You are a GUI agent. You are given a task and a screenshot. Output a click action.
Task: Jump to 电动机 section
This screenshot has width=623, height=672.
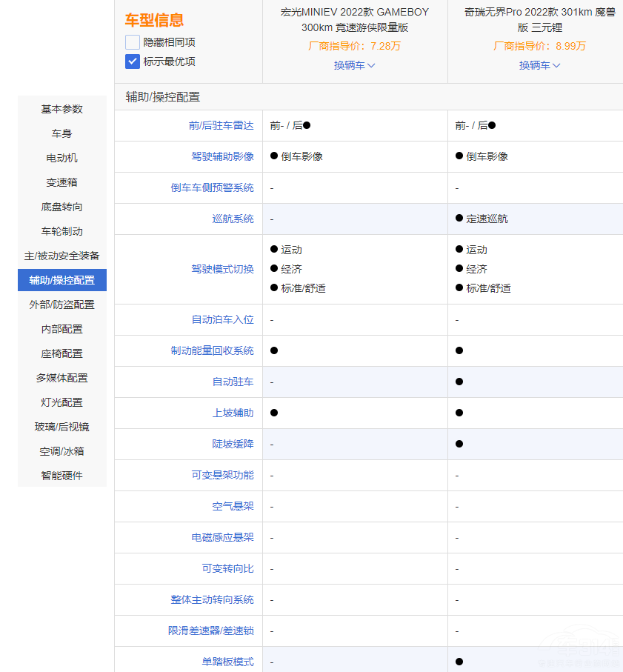(62, 158)
